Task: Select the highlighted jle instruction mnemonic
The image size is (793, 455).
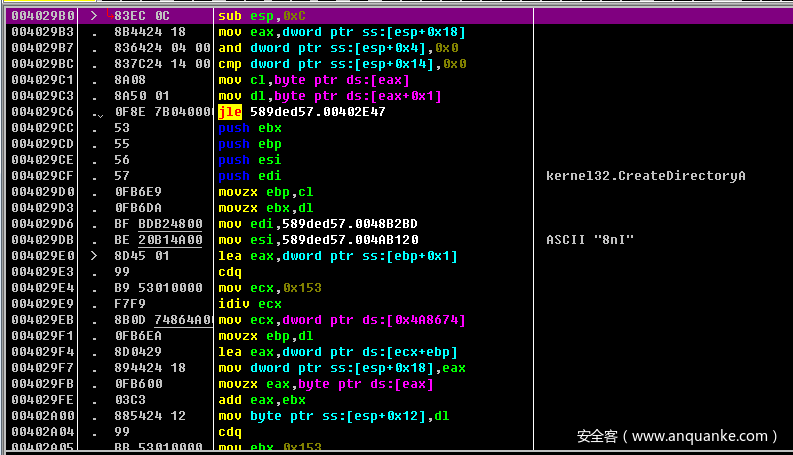Action: coord(230,112)
